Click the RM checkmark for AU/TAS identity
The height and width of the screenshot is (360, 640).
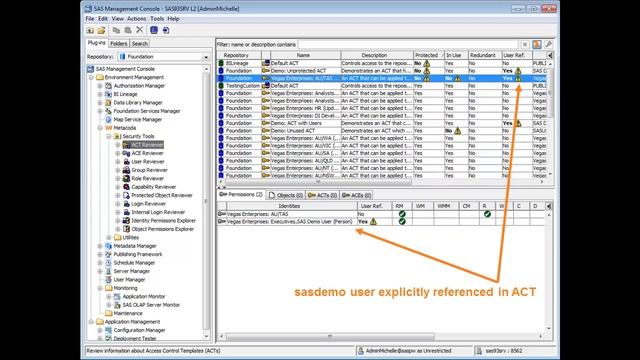pyautogui.click(x=402, y=214)
